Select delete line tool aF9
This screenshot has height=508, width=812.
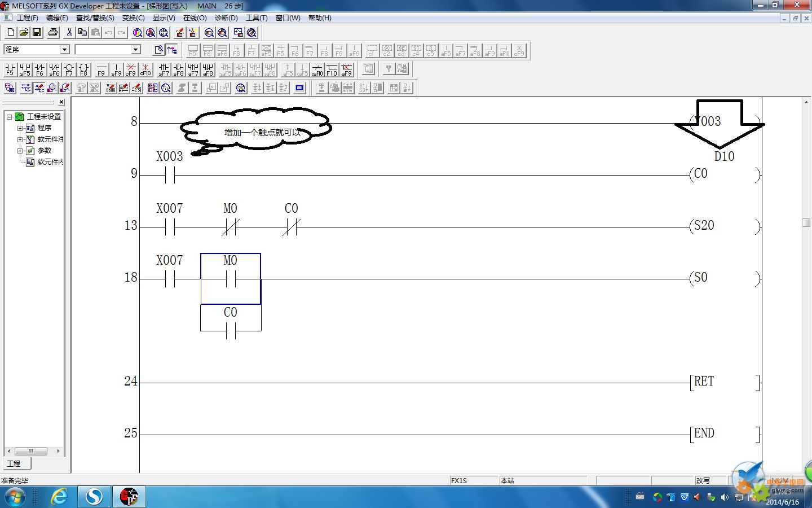347,70
